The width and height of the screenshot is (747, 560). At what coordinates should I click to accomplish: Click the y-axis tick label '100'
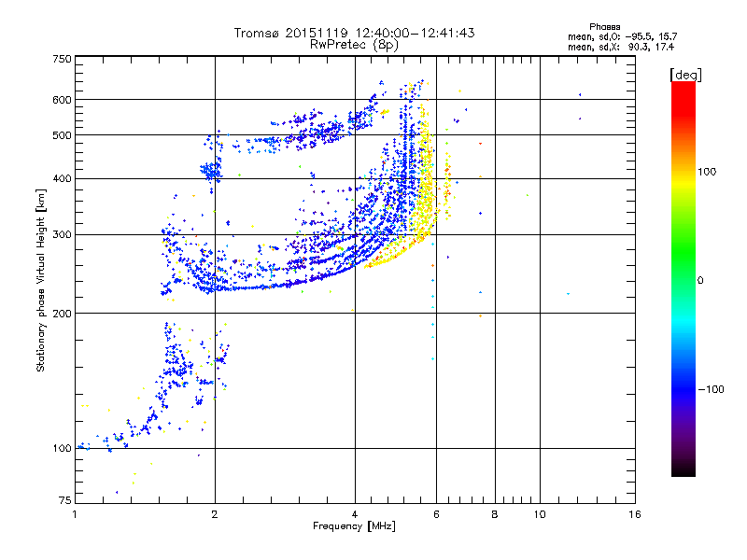pyautogui.click(x=62, y=449)
